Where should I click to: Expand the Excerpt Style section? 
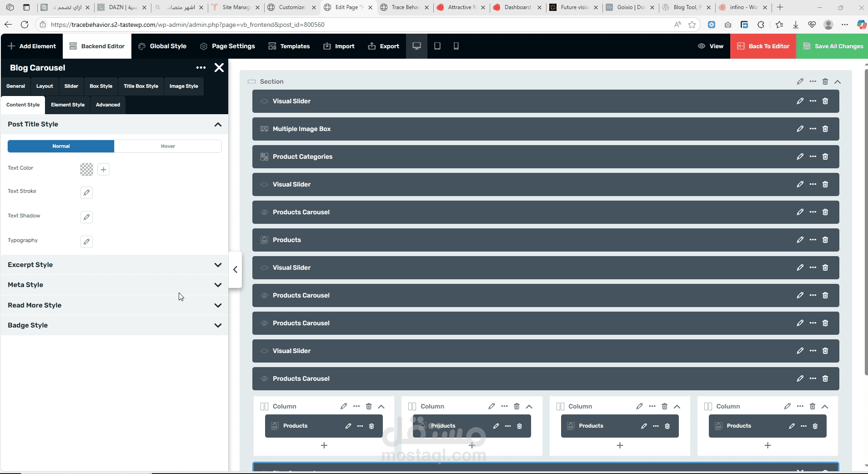(x=218, y=265)
